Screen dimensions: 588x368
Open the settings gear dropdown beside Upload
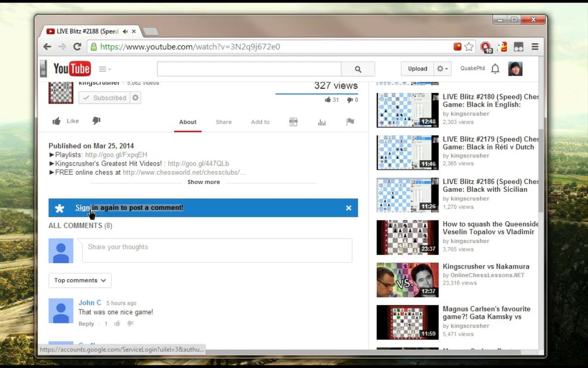[443, 68]
